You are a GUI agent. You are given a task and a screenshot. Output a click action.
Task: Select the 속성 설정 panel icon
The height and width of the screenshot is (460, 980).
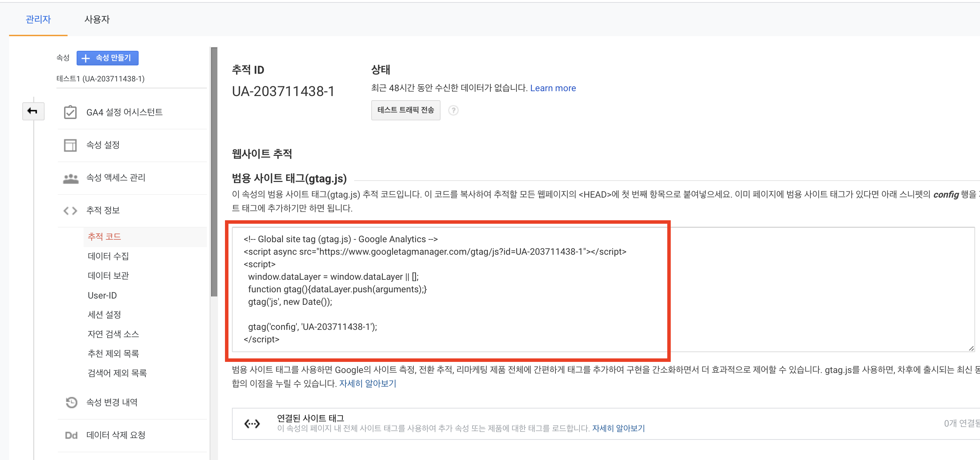(x=70, y=145)
